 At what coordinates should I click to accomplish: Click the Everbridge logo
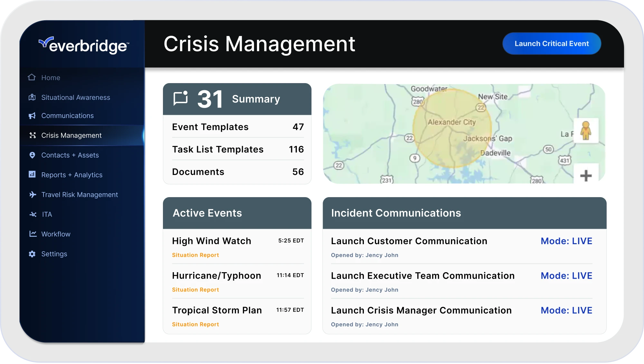pyautogui.click(x=84, y=45)
